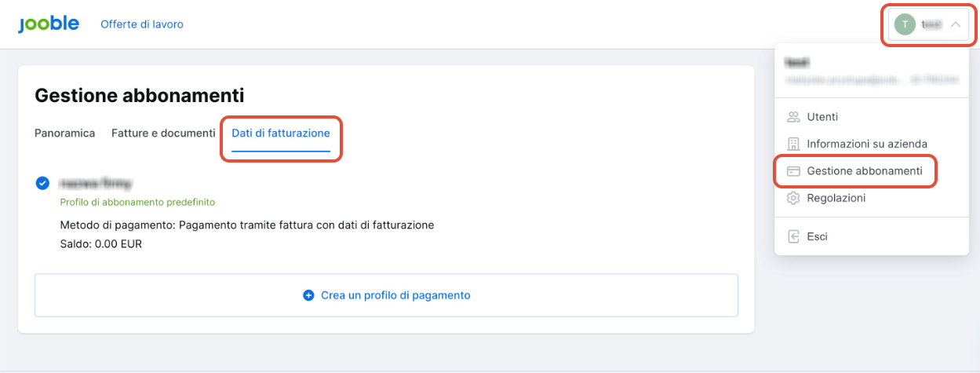
Task: Click the Gestione abbonamenti page heading
Action: click(140, 96)
